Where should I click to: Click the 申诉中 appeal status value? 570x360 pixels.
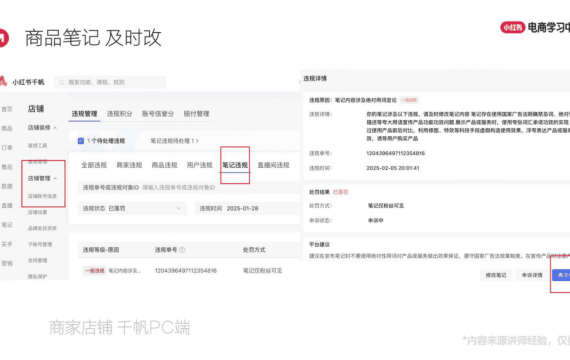click(x=376, y=220)
